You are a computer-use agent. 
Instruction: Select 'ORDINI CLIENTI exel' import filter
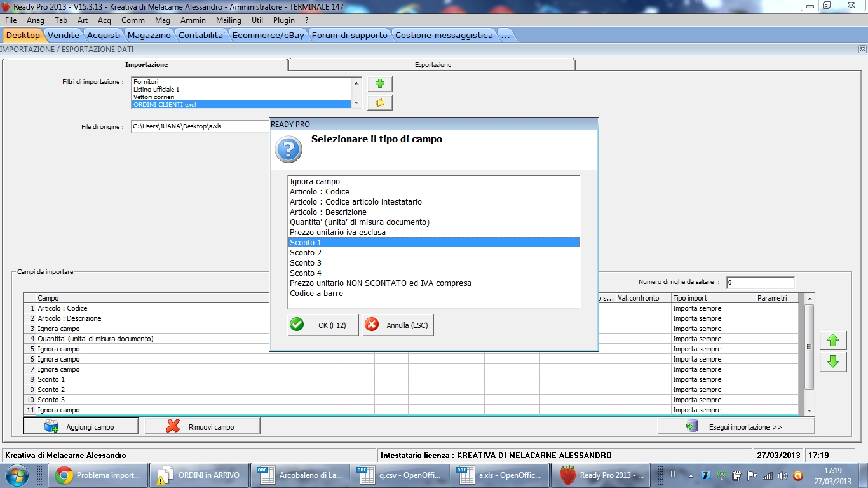[x=241, y=104]
